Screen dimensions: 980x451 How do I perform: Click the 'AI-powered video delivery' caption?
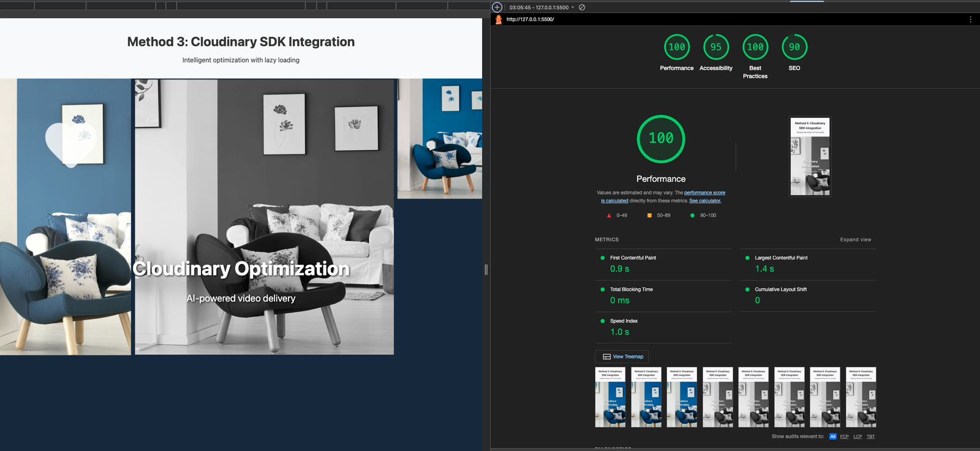click(x=241, y=298)
